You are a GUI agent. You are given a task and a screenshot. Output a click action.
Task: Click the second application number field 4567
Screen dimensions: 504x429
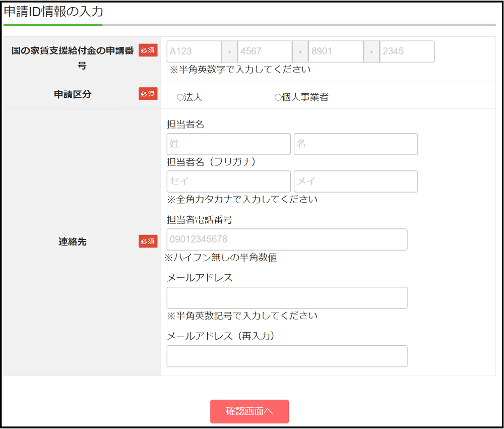265,51
